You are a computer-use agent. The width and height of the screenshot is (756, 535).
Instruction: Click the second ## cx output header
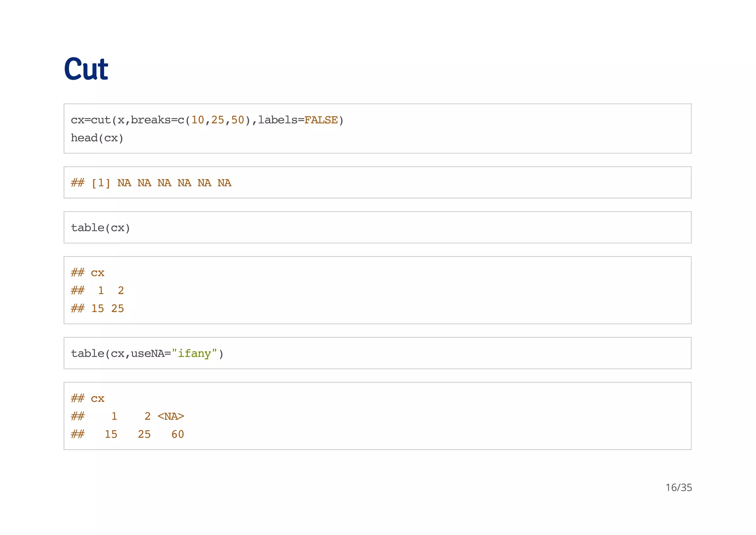pyautogui.click(x=87, y=399)
